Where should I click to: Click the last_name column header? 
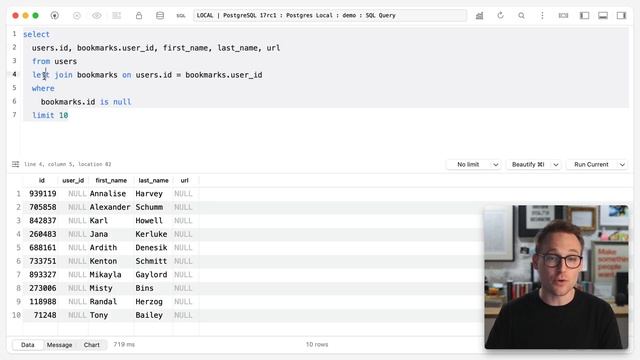(153, 180)
